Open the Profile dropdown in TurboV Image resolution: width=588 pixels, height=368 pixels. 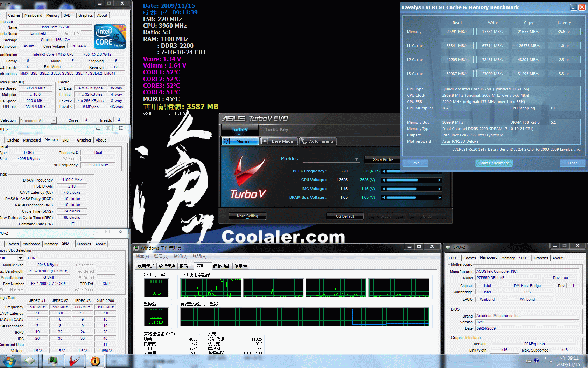point(356,159)
